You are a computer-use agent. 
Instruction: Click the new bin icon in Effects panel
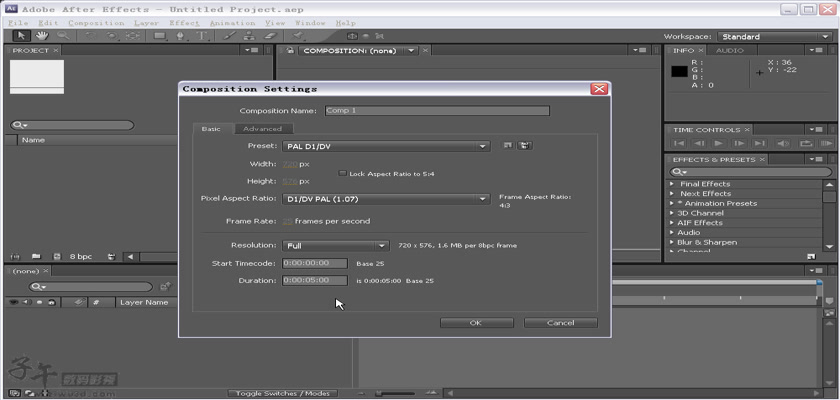click(811, 256)
